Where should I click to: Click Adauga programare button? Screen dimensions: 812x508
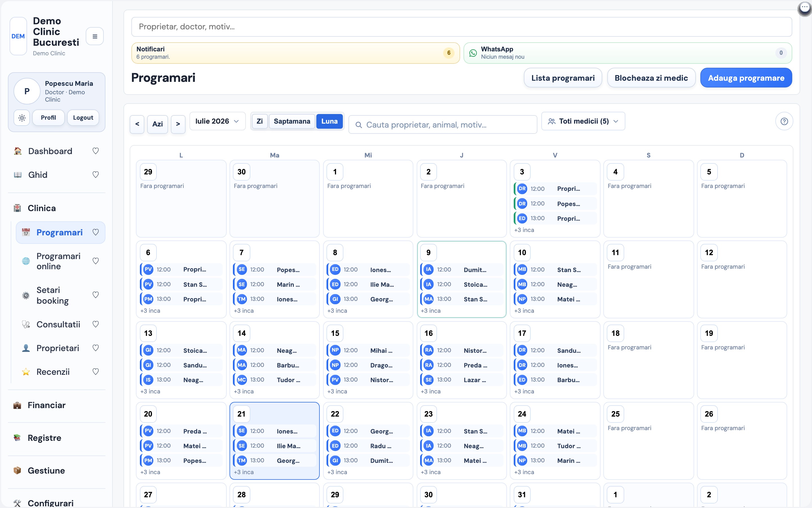coord(746,78)
